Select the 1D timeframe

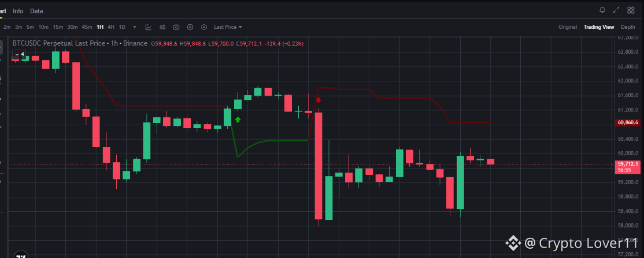pyautogui.click(x=122, y=27)
